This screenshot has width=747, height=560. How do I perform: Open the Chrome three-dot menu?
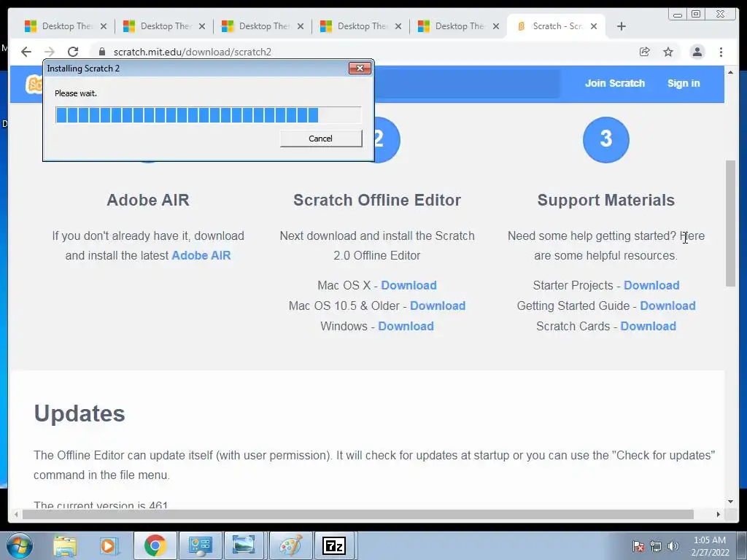pos(721,52)
